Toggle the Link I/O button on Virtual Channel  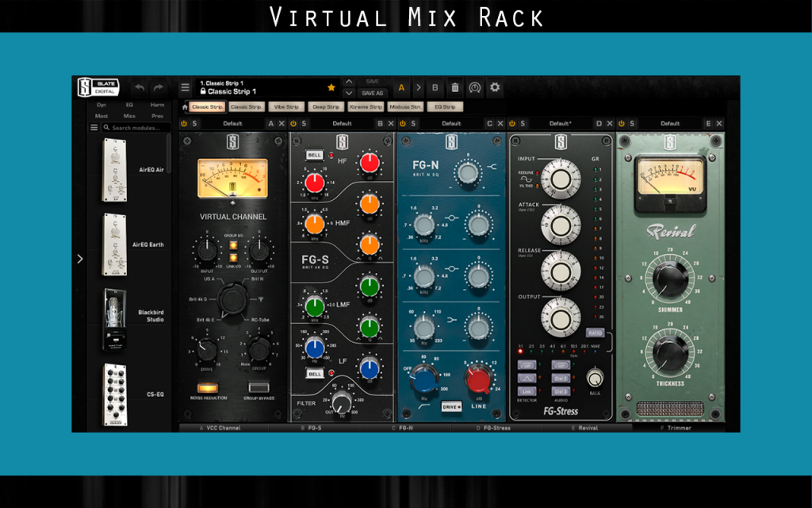point(233,258)
